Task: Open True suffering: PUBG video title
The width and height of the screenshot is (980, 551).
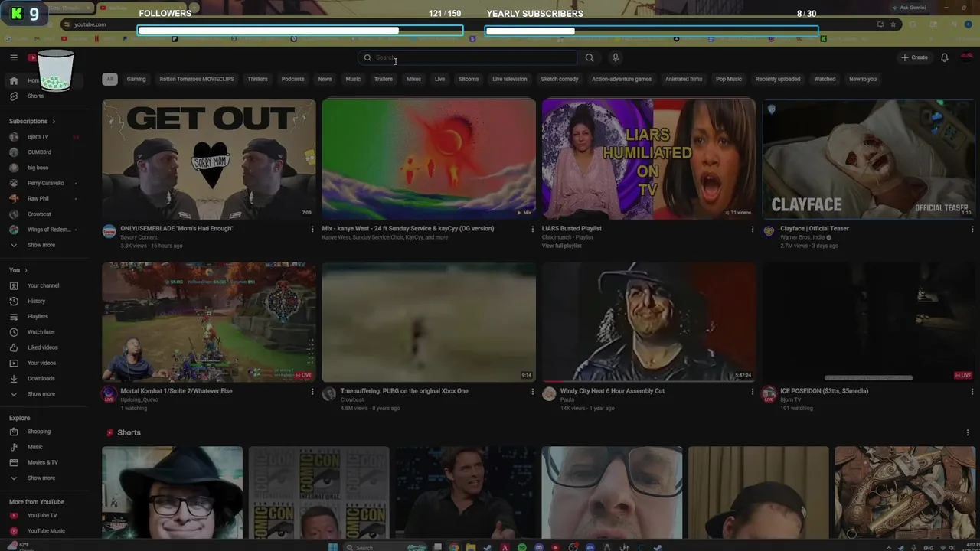Action: [404, 391]
